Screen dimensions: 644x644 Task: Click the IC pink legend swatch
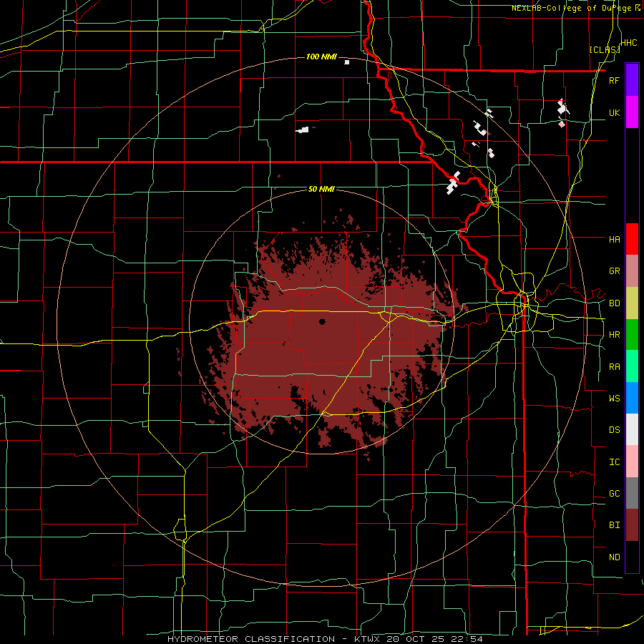[x=632, y=462]
